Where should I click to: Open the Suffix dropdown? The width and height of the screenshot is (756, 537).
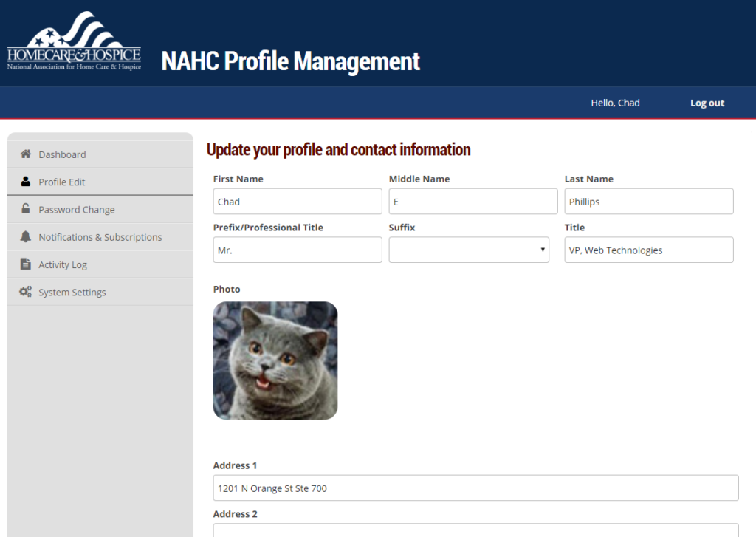(469, 250)
